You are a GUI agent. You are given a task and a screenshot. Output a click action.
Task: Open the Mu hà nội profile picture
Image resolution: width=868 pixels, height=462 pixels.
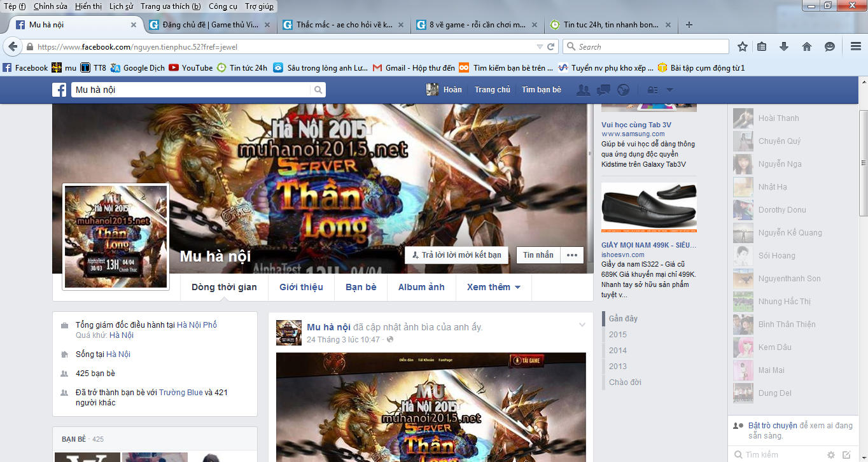point(116,237)
